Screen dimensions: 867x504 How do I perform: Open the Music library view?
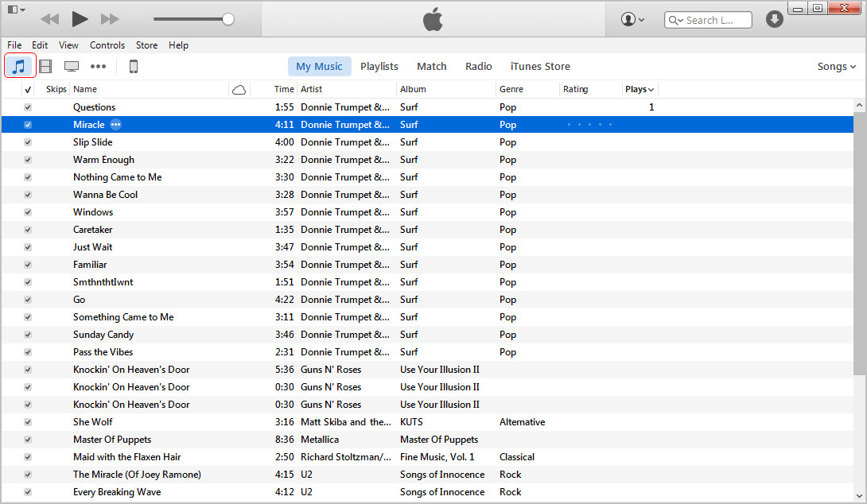20,66
